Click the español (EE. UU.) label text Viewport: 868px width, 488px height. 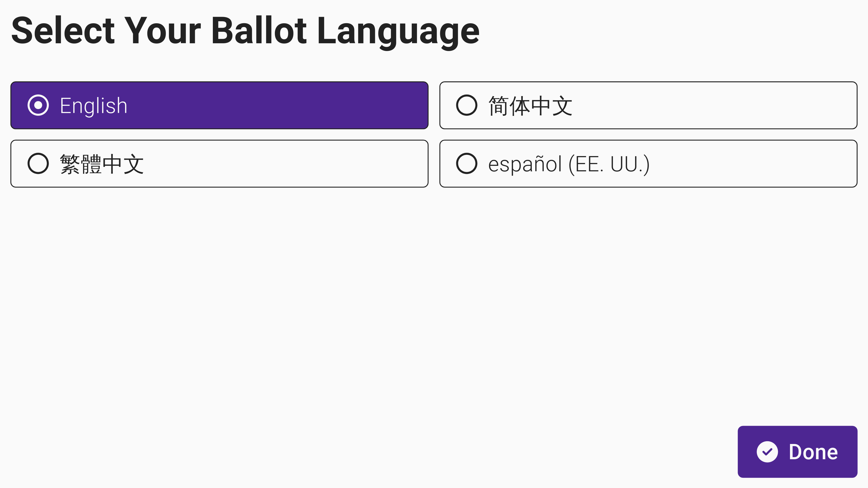pos(568,164)
